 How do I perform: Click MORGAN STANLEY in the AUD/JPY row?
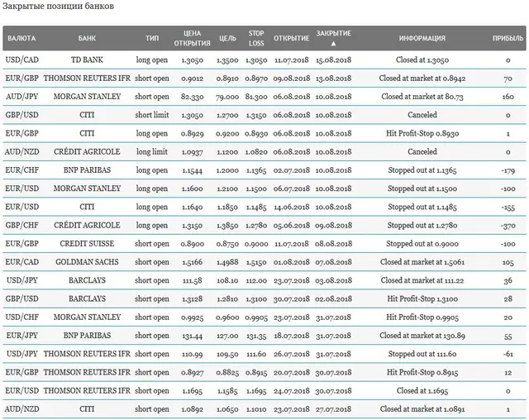click(87, 97)
